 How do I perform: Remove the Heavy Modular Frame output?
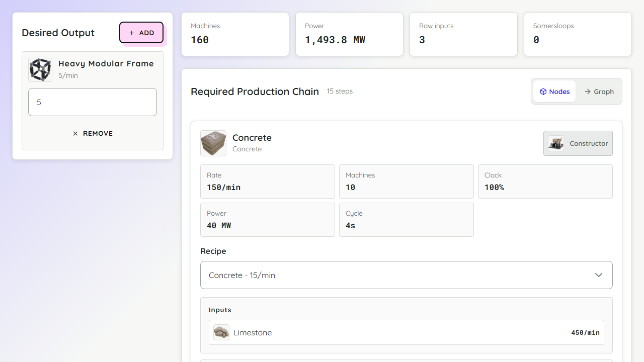(93, 133)
